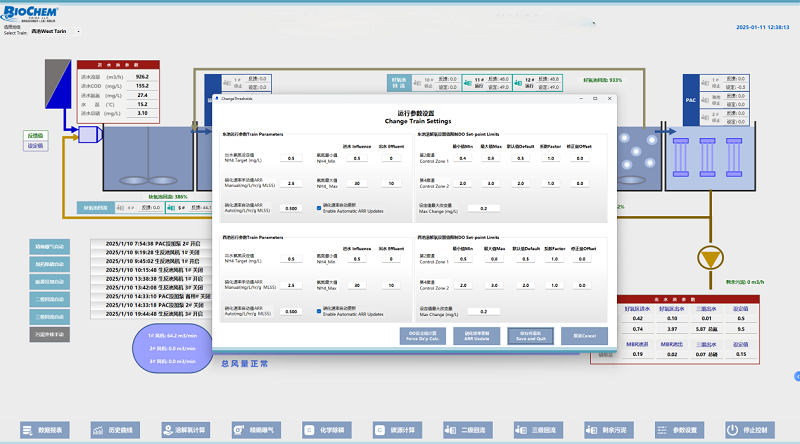
Task: Click the 精确曝气自动 sidebar button
Action: (49, 247)
